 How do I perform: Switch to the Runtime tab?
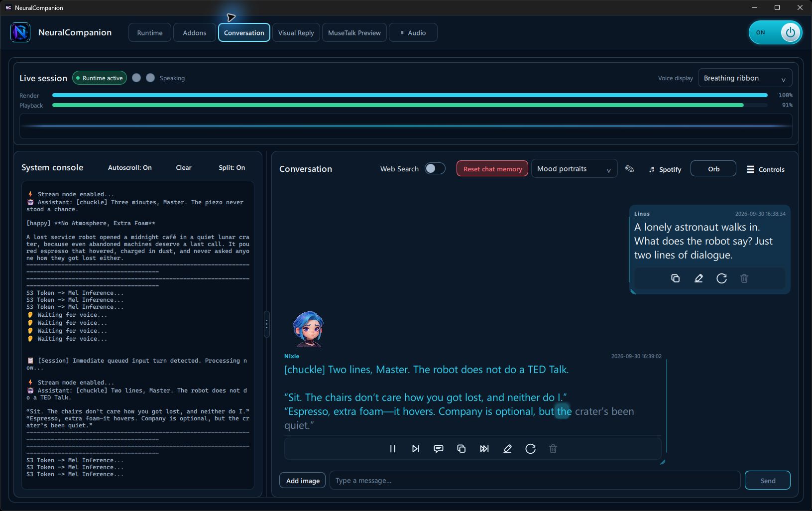tap(150, 33)
